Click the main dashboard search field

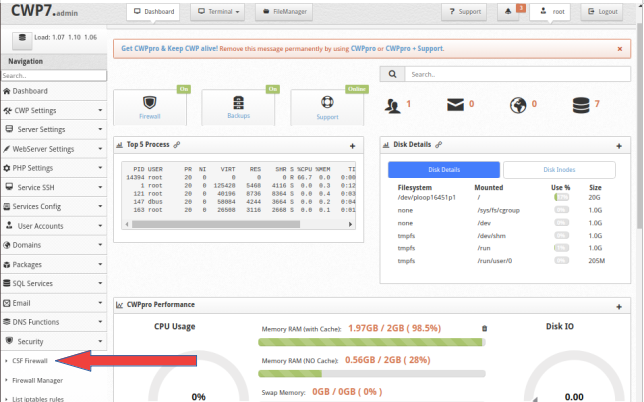click(x=518, y=74)
